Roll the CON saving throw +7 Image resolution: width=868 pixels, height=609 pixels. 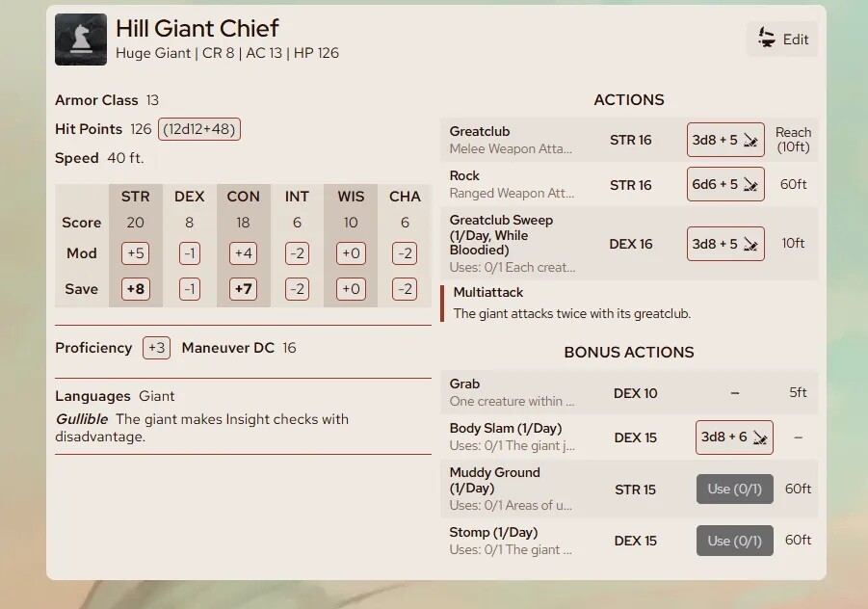tap(243, 289)
